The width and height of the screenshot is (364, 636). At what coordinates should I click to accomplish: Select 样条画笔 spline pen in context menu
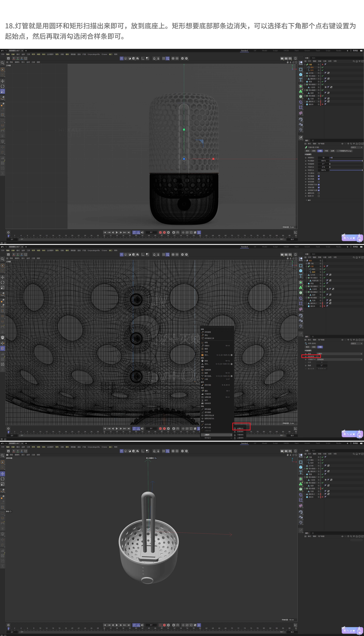pos(208,332)
